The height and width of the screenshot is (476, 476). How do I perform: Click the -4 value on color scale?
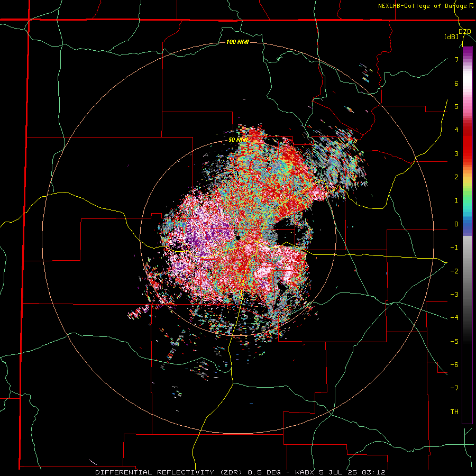coord(454,318)
